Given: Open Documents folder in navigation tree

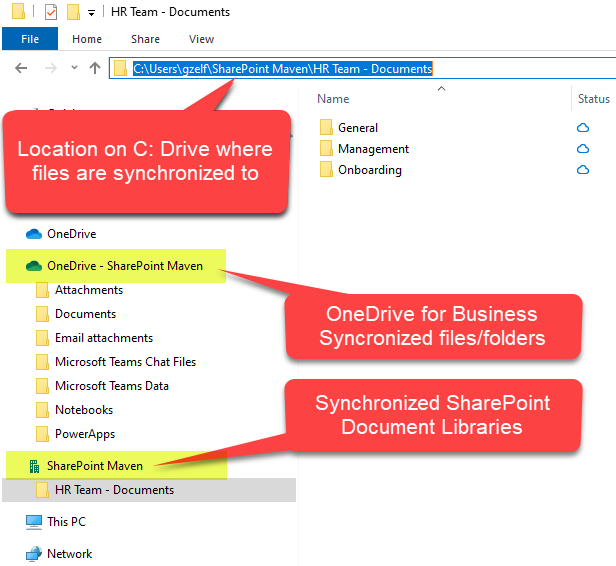Looking at the screenshot, I should coord(85,314).
